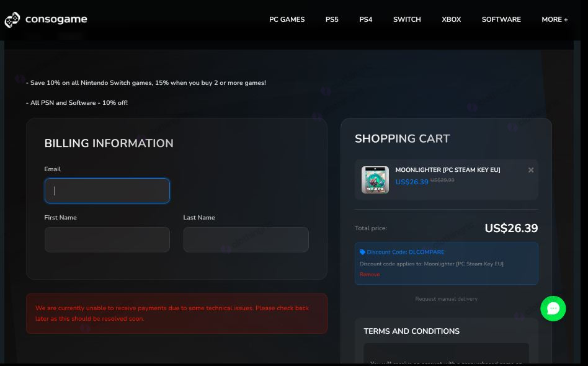Viewport: 588px width, 366px height.
Task: Click the Nintendo Switch 10% promo line
Action: pos(146,83)
